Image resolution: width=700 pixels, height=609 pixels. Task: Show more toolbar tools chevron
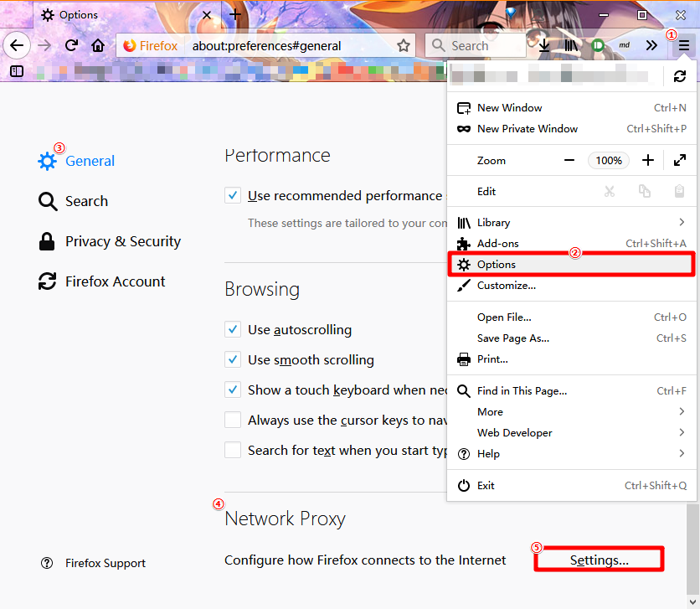[651, 45]
